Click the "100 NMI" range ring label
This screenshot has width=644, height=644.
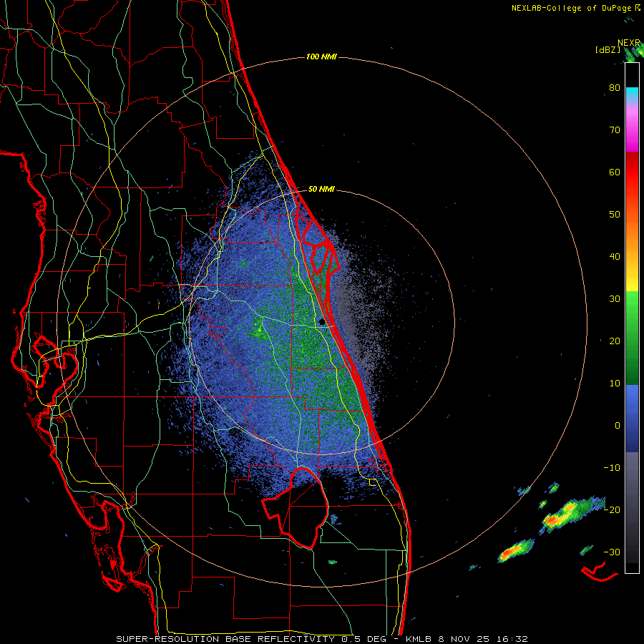[x=321, y=57]
